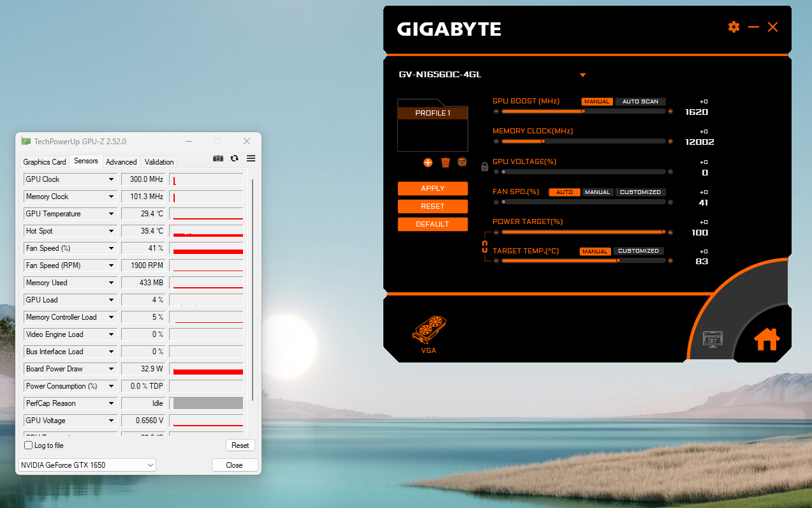The width and height of the screenshot is (812, 508).
Task: Set GPU Boost mode to MANUAL
Action: pyautogui.click(x=597, y=101)
